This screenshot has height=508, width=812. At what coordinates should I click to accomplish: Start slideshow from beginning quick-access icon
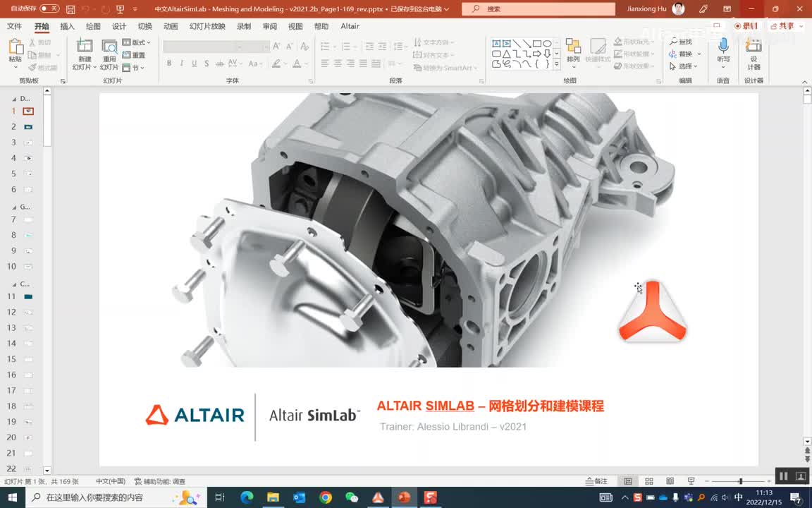(120, 9)
